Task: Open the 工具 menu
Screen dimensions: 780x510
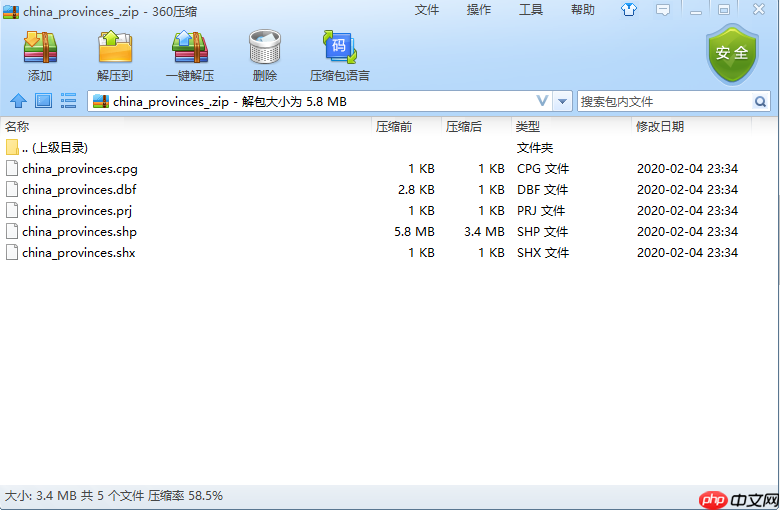Action: pos(531,10)
